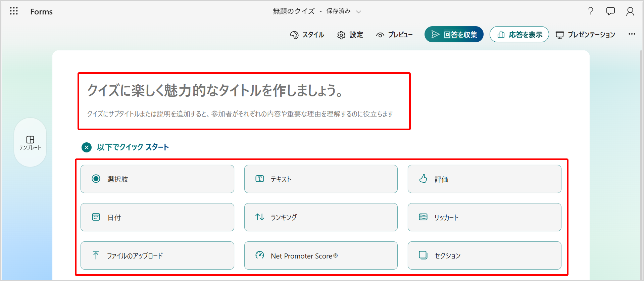This screenshot has height=281, width=644.
Task: Add a 評価 rating question
Action: coord(484,179)
